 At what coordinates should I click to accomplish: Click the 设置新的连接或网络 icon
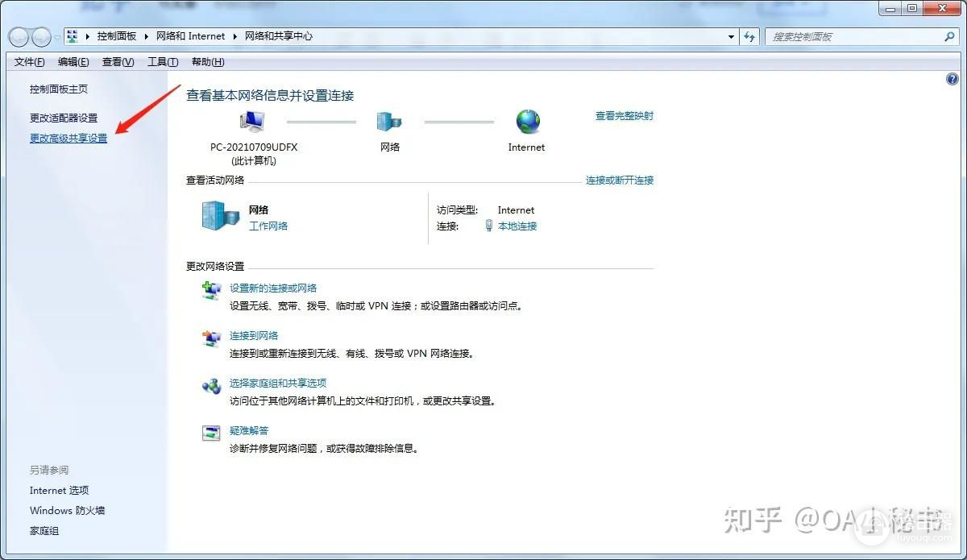(211, 291)
